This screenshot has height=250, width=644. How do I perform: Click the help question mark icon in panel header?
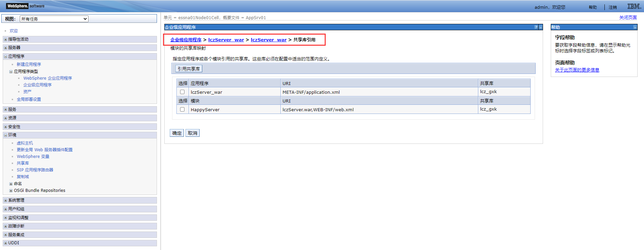click(x=536, y=27)
